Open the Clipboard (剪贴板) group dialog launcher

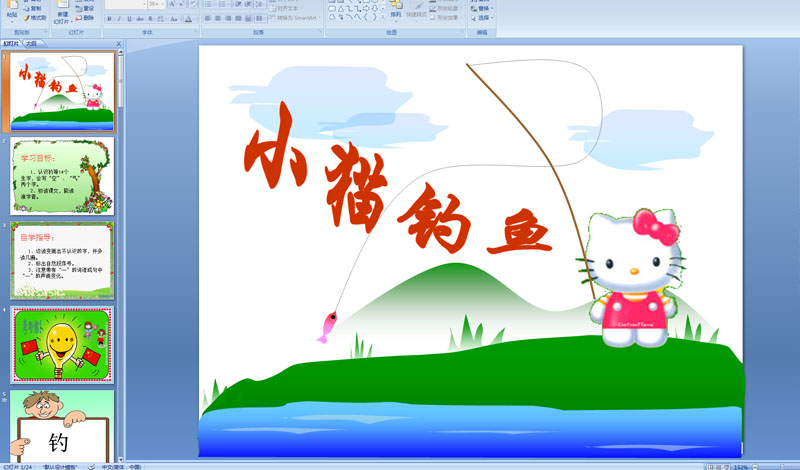tap(45, 32)
